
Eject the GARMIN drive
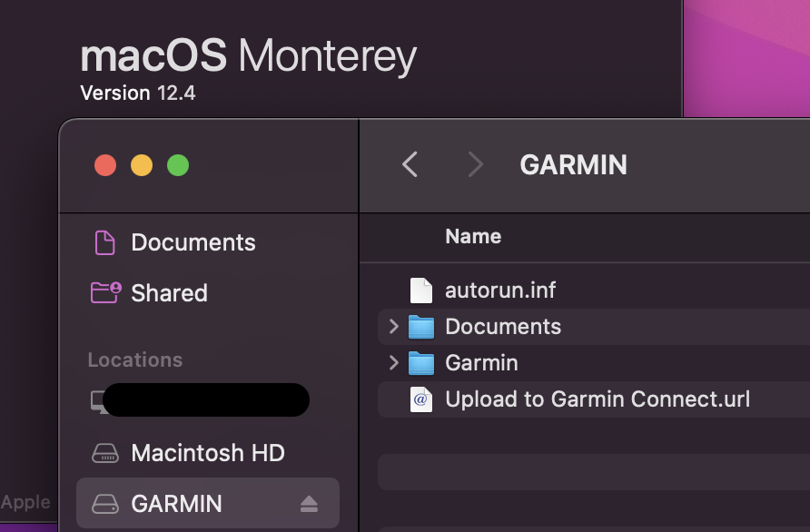309,504
